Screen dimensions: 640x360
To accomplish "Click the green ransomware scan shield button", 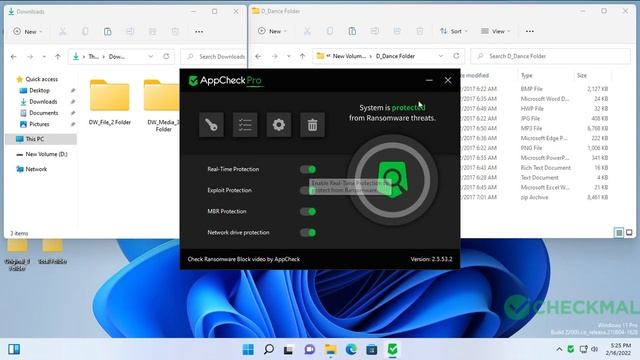I will tap(393, 180).
